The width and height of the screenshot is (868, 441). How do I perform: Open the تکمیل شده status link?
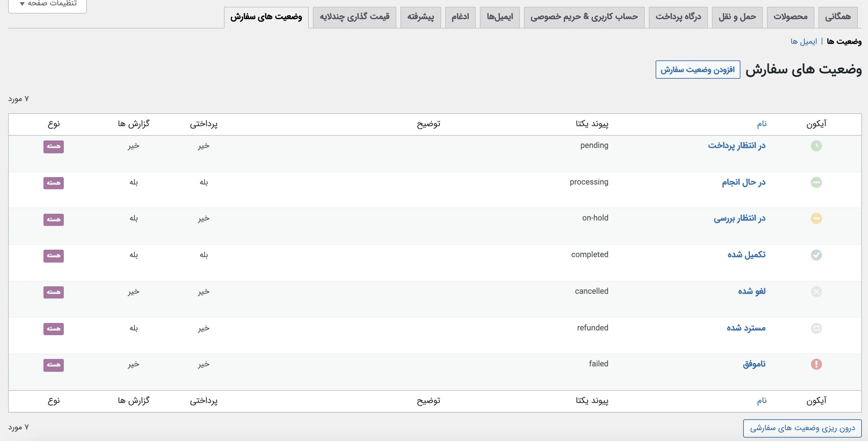click(x=747, y=255)
